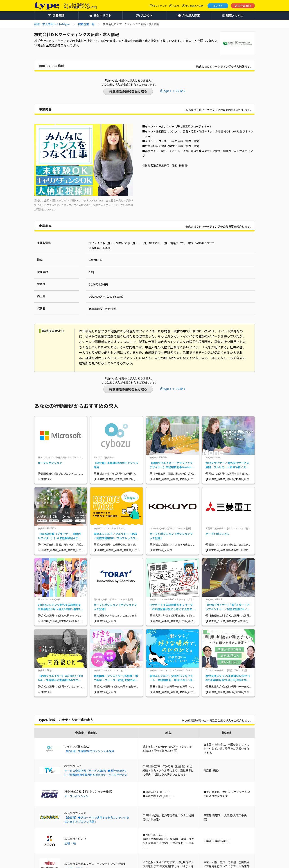Screen dimensions: 289x868
Task: Click typeトップに戻る link below 取材担当者より box
Action: pos(173,389)
